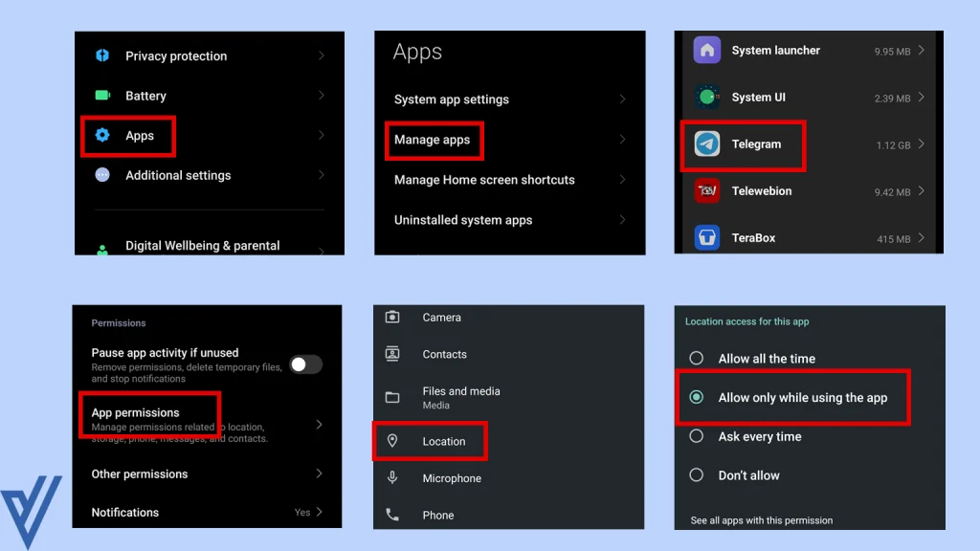Open System app settings chevron
Viewport: 980px width, 551px height.
[622, 99]
